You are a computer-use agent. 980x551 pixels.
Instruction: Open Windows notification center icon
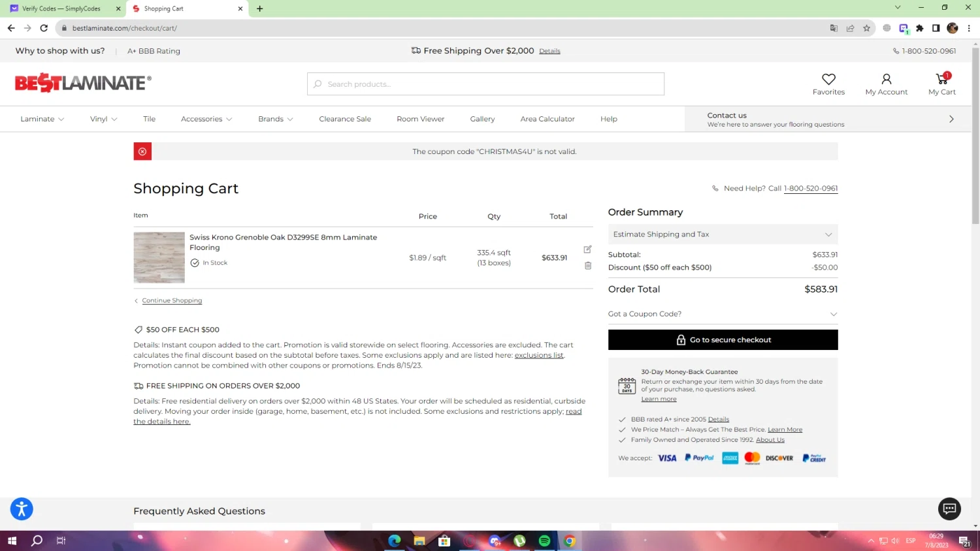pyautogui.click(x=964, y=541)
